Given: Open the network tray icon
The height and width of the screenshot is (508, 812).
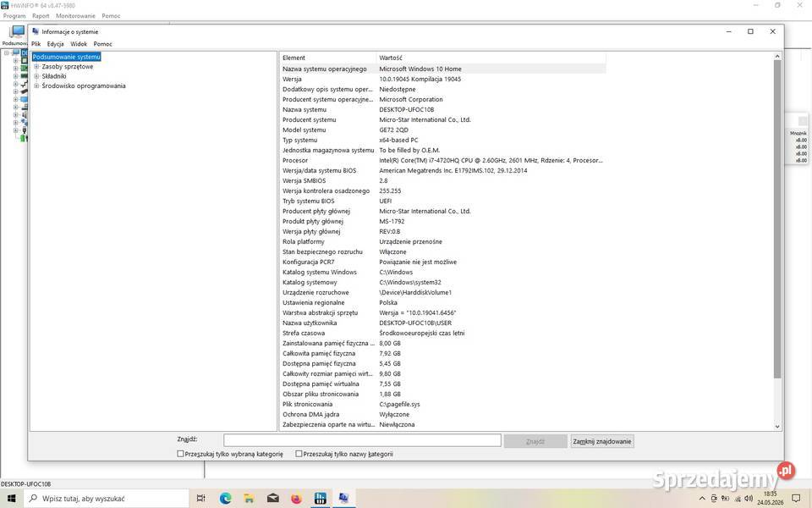Looking at the screenshot, I should pos(738,499).
